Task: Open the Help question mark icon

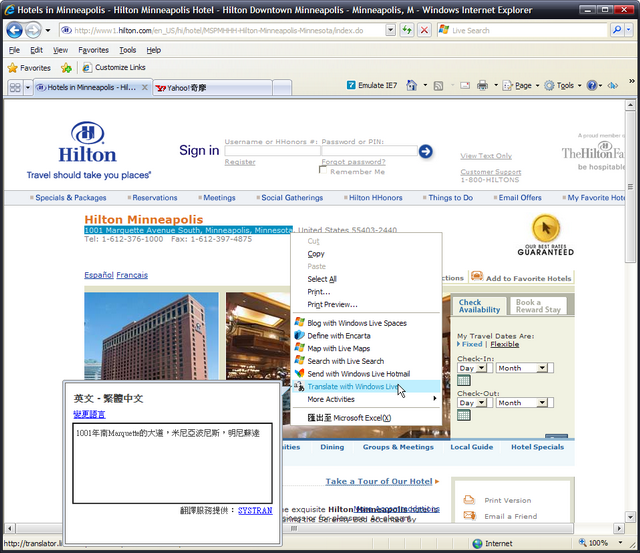Action: (591, 85)
